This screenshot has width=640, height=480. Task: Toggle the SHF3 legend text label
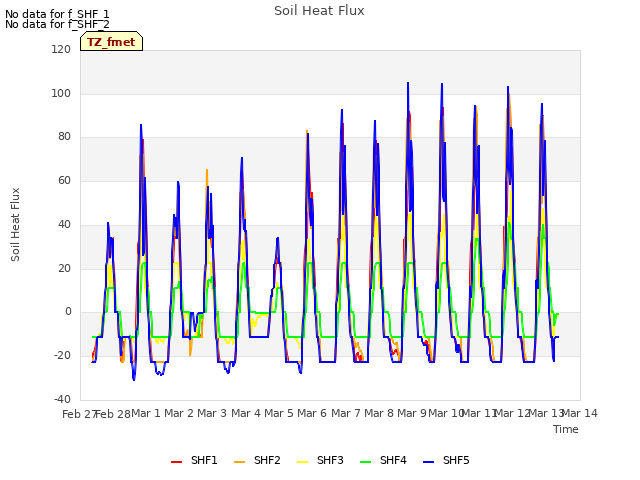(x=330, y=460)
